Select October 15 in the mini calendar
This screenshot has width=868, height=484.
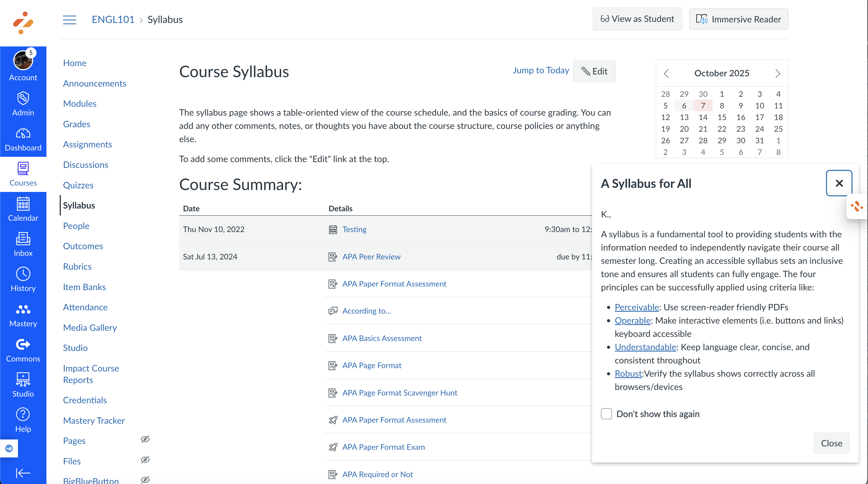coord(721,117)
